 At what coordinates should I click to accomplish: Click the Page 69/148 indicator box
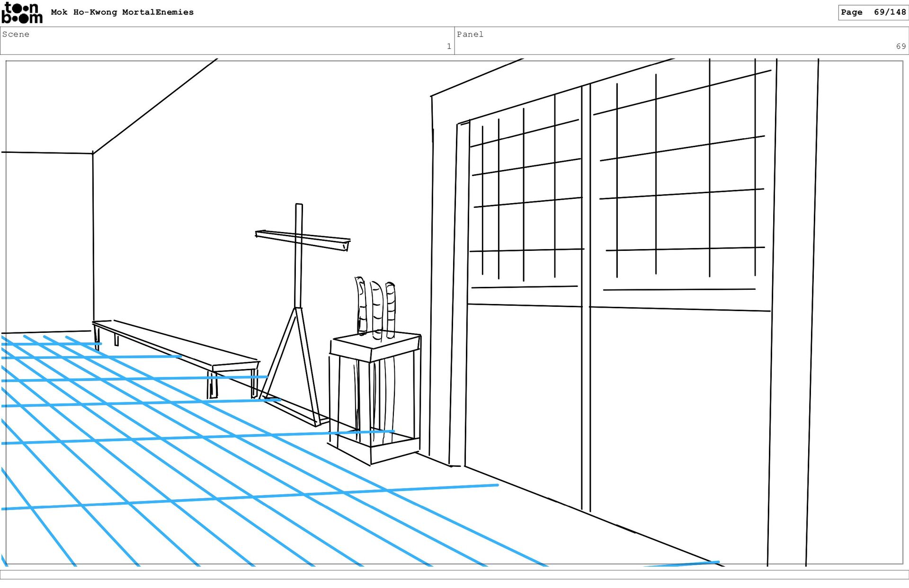click(x=873, y=12)
